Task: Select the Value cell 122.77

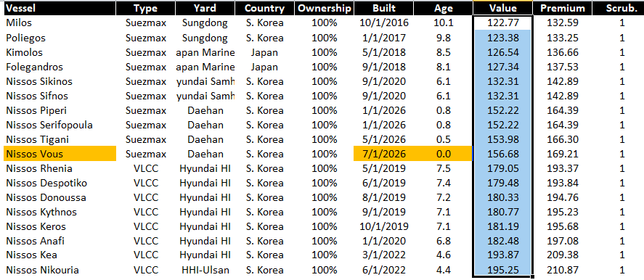Action: [502, 23]
